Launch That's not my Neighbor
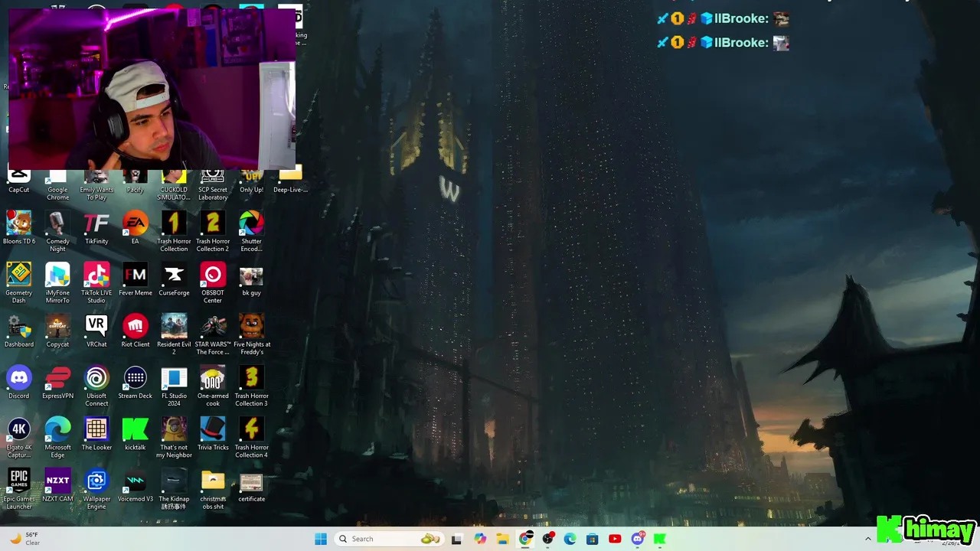 pyautogui.click(x=174, y=437)
